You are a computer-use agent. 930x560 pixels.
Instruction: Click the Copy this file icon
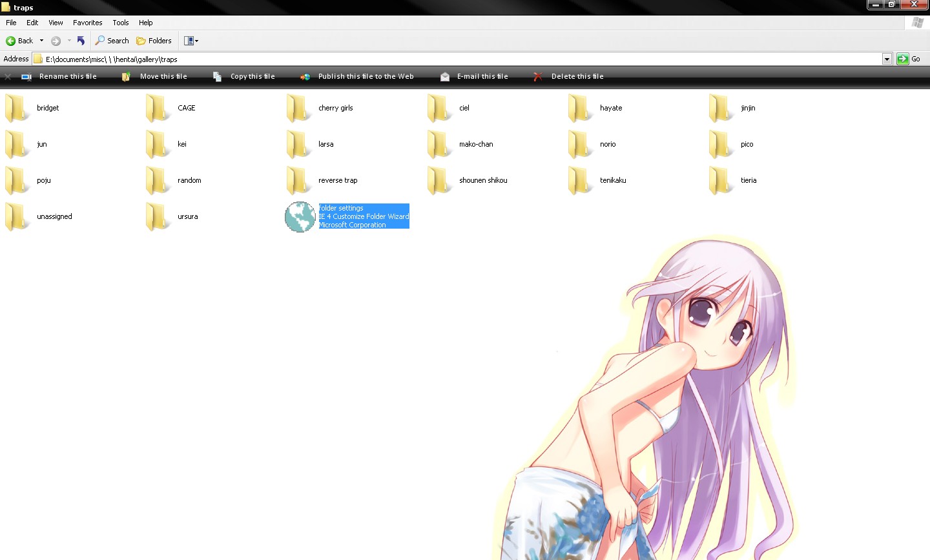217,77
